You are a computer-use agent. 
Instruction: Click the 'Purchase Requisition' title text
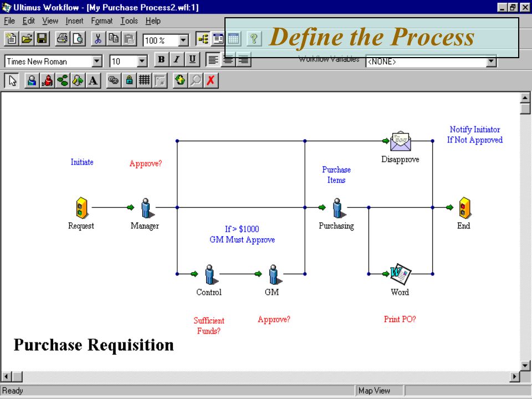tap(94, 345)
